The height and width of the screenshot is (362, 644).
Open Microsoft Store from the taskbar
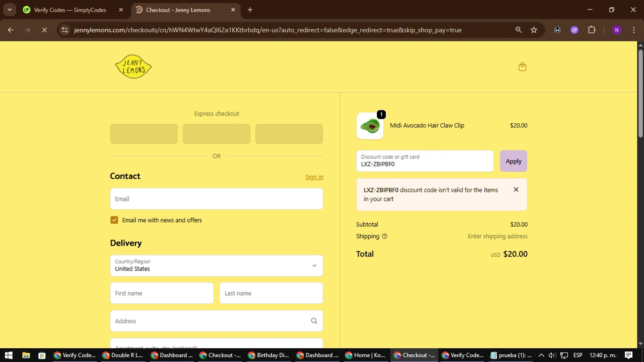pos(42,355)
